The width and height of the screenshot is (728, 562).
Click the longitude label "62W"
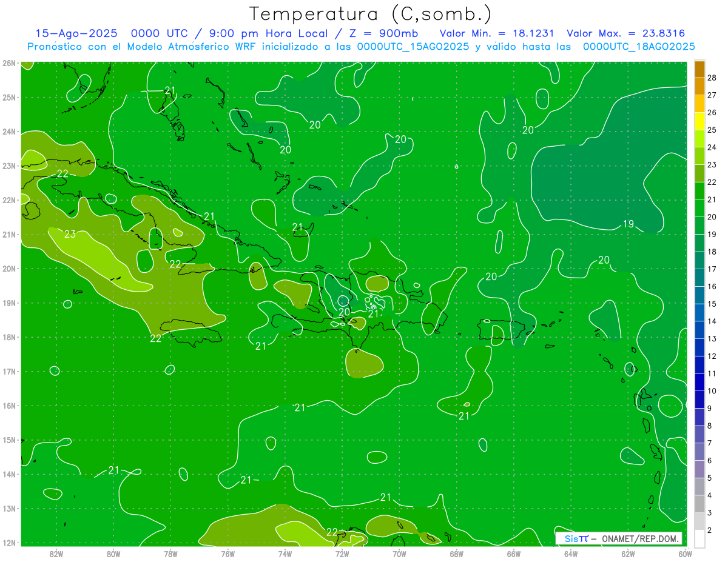(x=629, y=554)
